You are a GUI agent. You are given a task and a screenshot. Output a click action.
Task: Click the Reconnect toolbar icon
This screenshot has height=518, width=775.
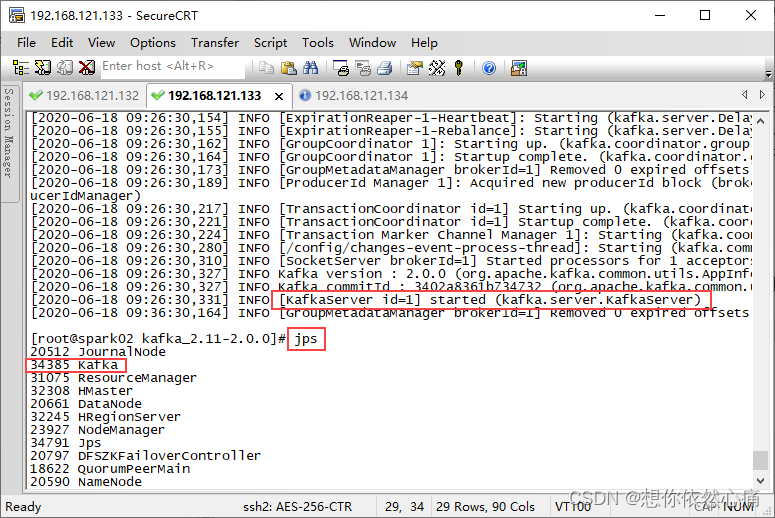[x=65, y=68]
